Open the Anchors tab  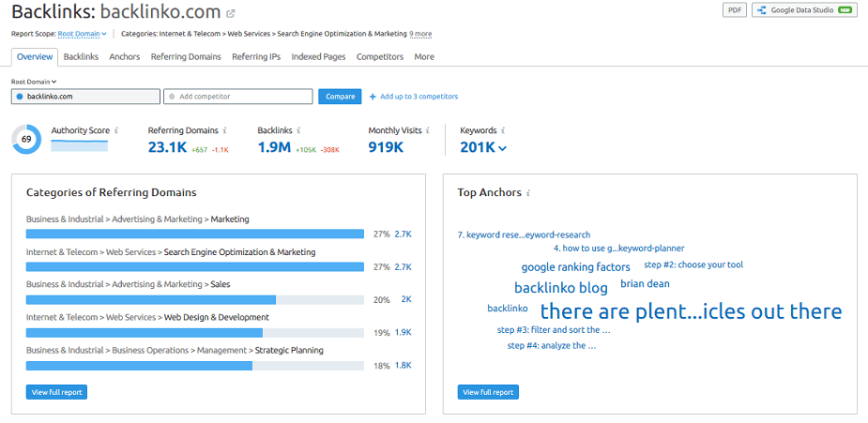point(125,57)
